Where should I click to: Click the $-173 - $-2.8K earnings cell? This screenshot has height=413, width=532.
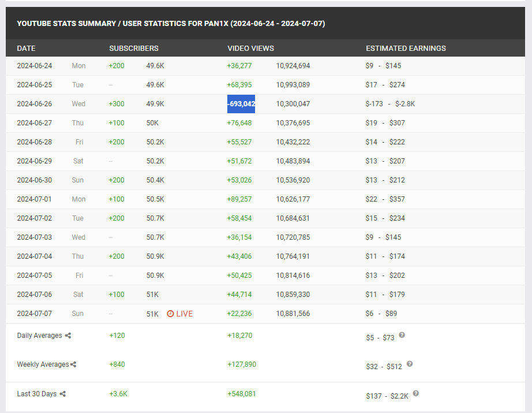click(x=390, y=104)
